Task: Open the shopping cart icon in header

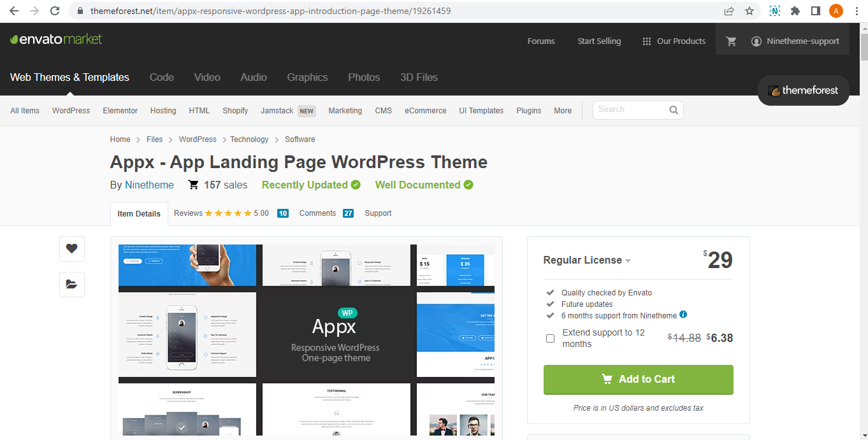Action: point(731,41)
